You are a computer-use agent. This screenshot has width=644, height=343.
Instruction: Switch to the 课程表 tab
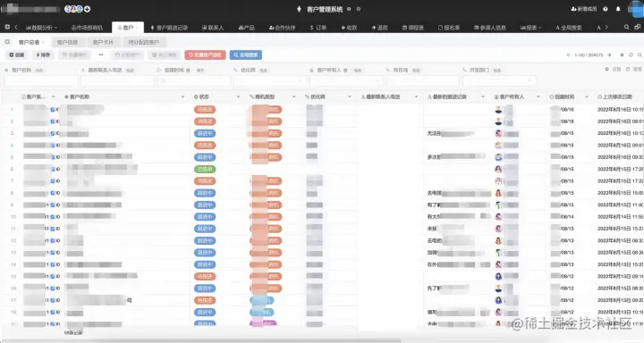click(412, 28)
